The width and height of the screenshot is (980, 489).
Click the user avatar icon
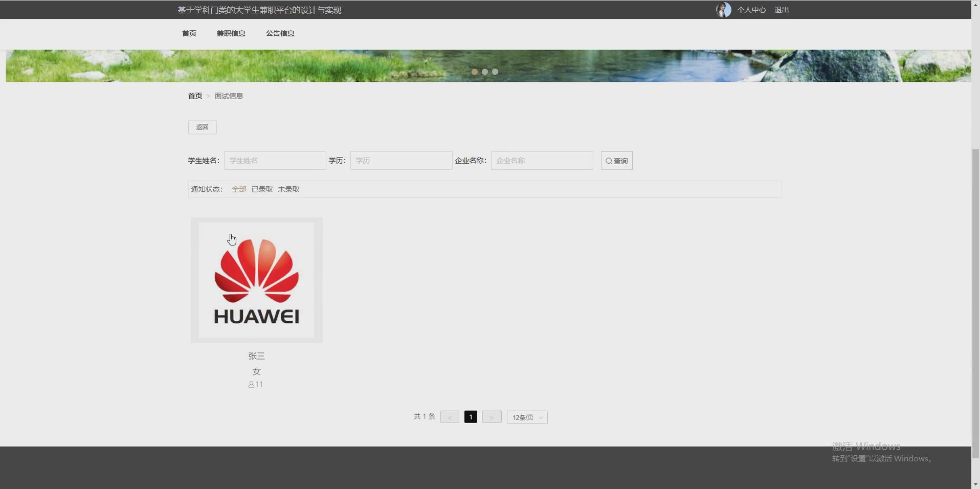(723, 10)
